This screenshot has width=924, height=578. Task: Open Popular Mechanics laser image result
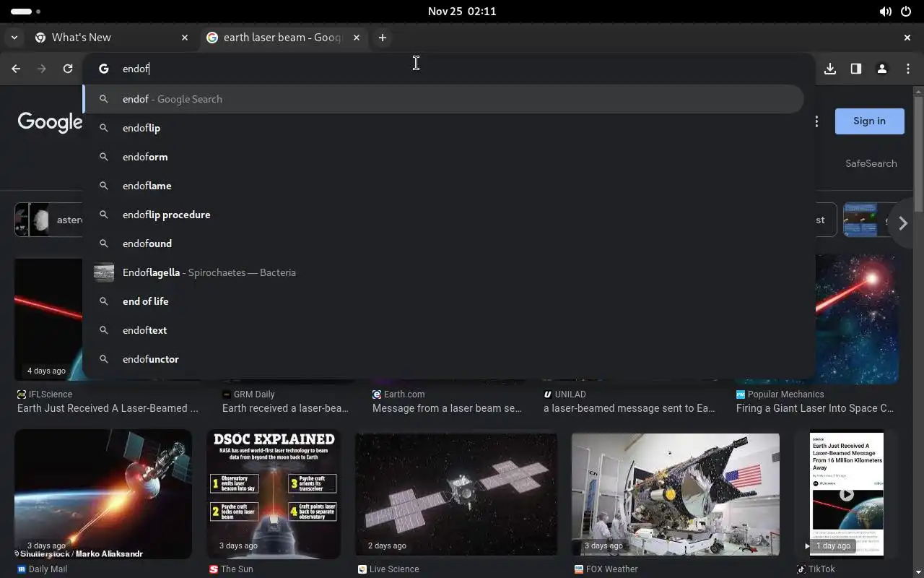(x=857, y=319)
